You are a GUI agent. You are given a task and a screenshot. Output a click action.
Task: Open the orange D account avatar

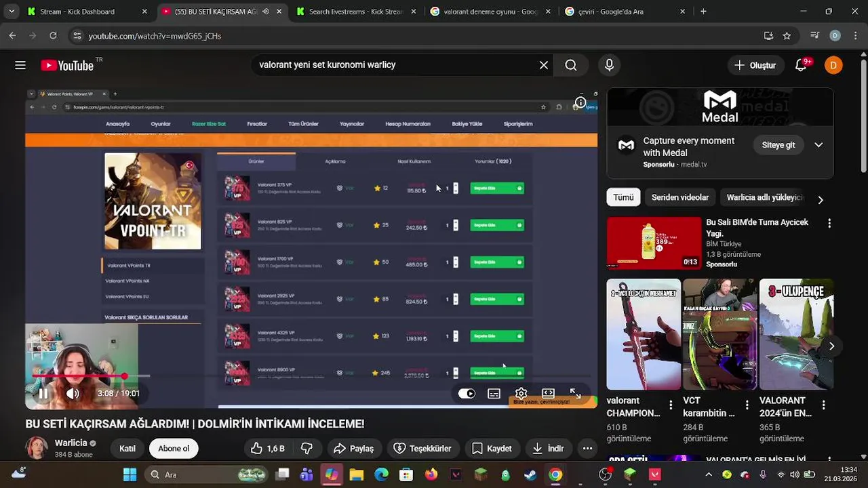coord(833,65)
